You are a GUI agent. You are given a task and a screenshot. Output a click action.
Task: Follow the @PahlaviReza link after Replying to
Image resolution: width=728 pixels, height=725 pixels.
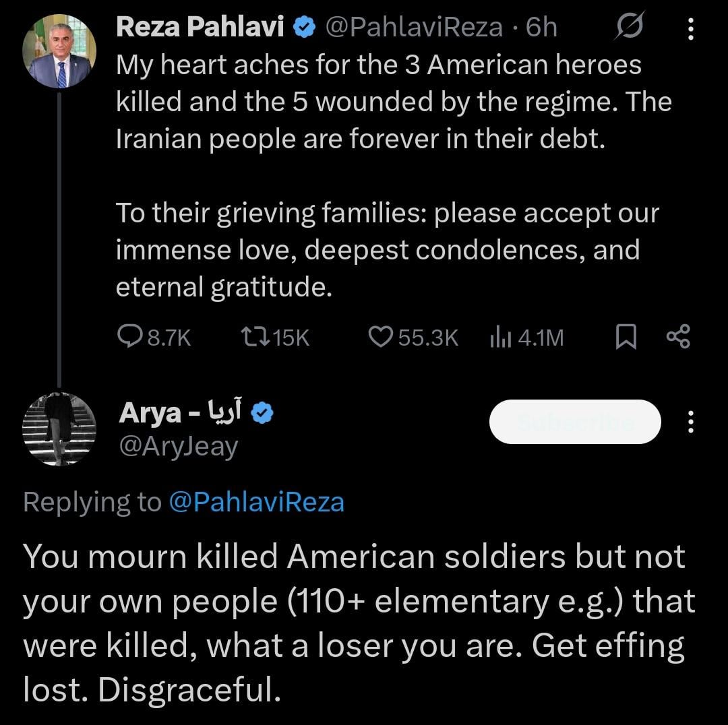(255, 502)
